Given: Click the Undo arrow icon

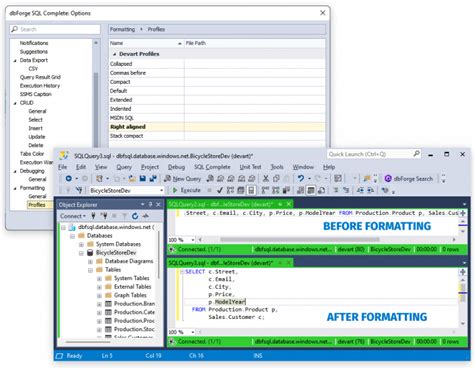Looking at the screenshot, I should [x=301, y=179].
